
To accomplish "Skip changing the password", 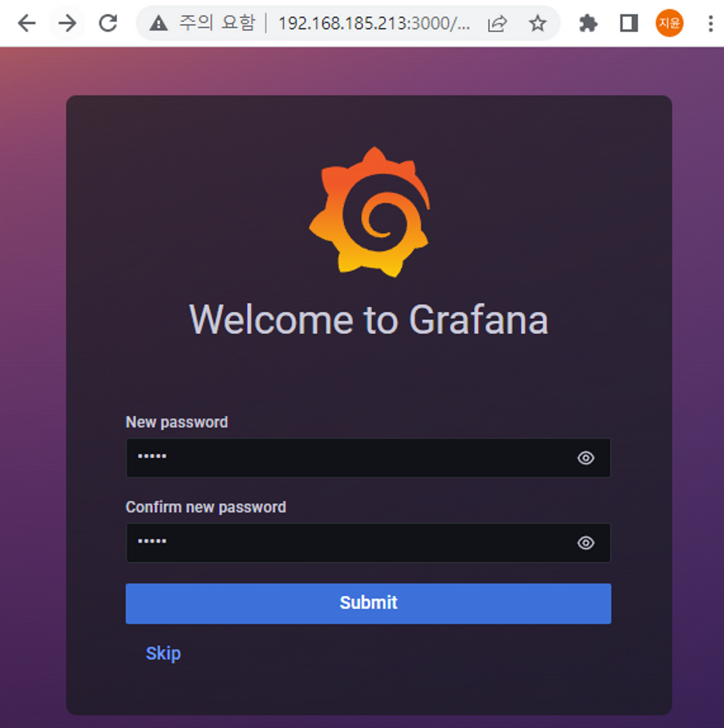I will click(x=163, y=653).
